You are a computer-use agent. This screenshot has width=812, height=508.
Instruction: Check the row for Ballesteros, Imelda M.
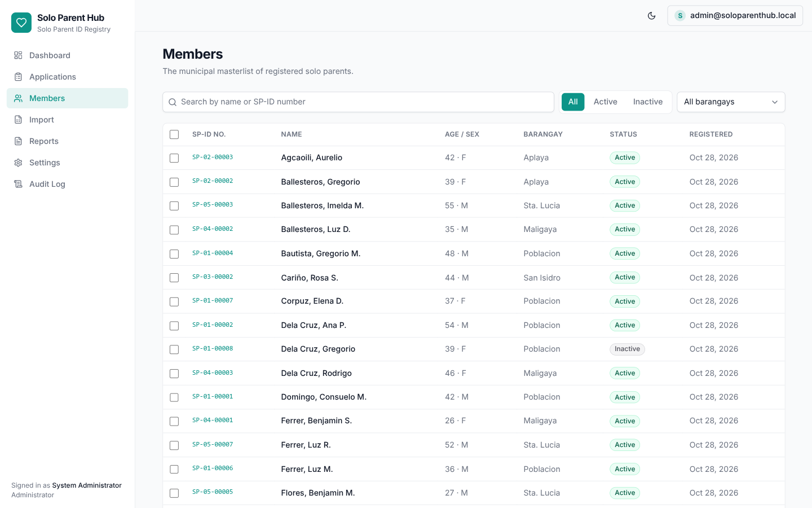point(174,206)
